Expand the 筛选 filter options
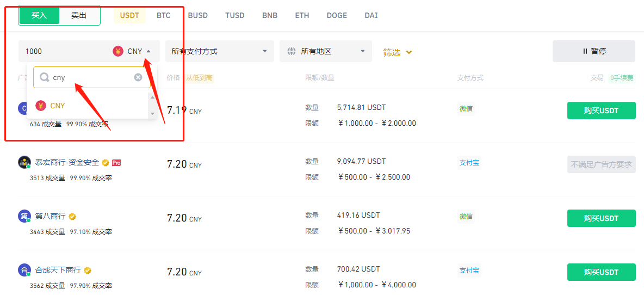Screen dimensions: 644x295 (x=398, y=52)
